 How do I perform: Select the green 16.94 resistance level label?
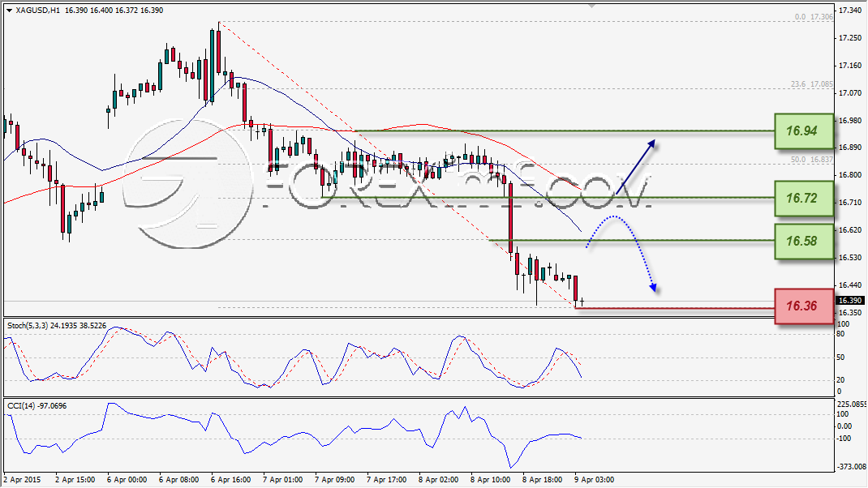click(x=803, y=131)
